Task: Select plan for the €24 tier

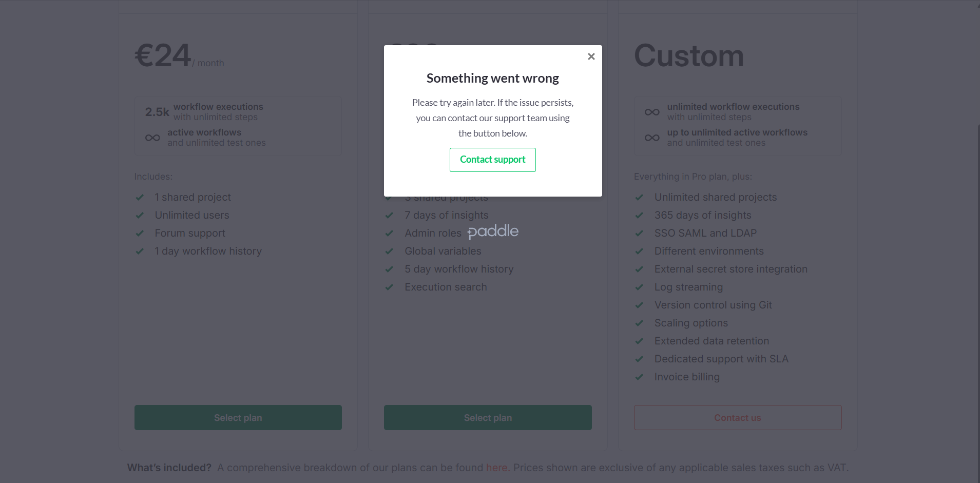Action: point(238,417)
